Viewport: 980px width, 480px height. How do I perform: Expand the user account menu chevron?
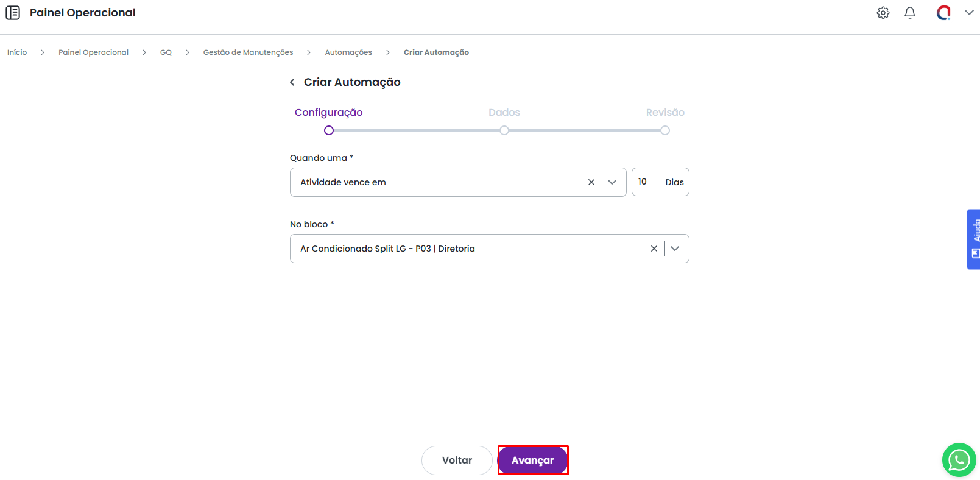pos(968,13)
